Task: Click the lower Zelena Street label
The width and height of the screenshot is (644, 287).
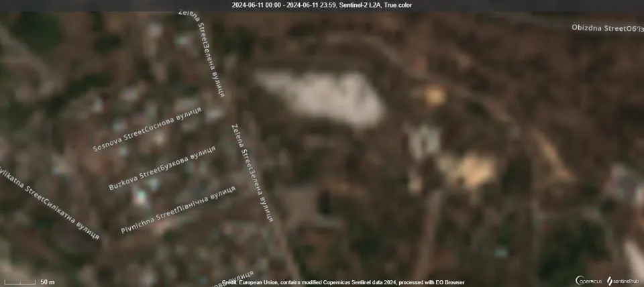Action: click(252, 172)
